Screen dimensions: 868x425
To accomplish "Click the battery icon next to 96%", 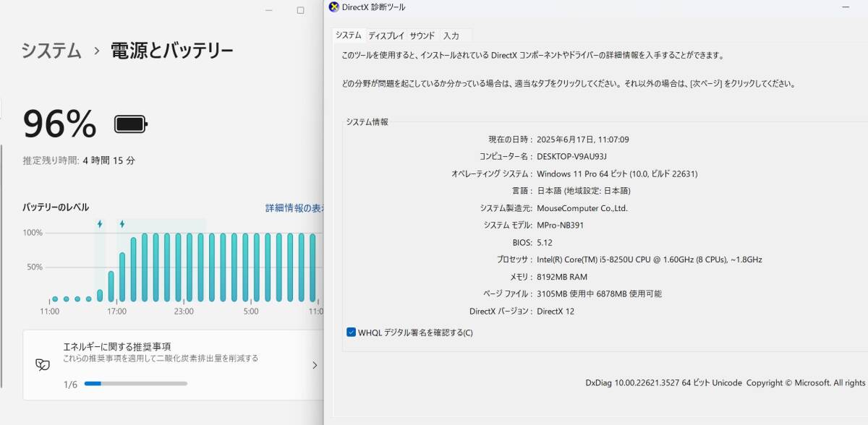I will click(x=131, y=124).
